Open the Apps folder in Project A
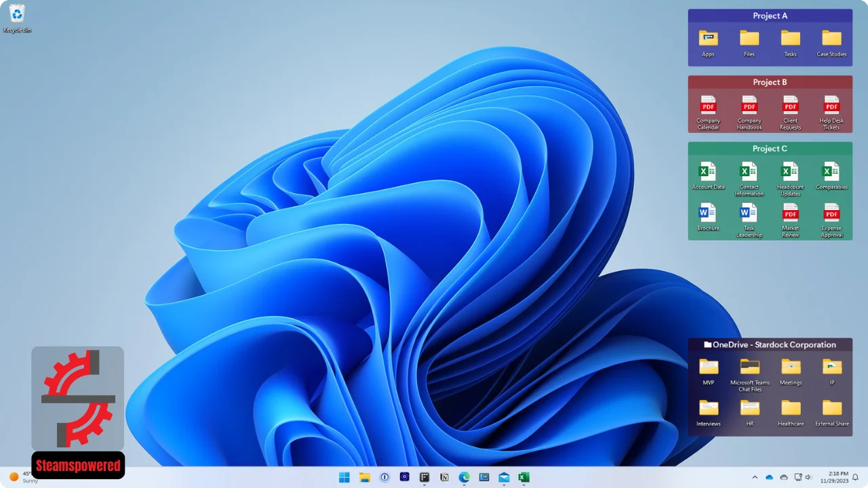Image resolution: width=868 pixels, height=488 pixels. point(708,43)
